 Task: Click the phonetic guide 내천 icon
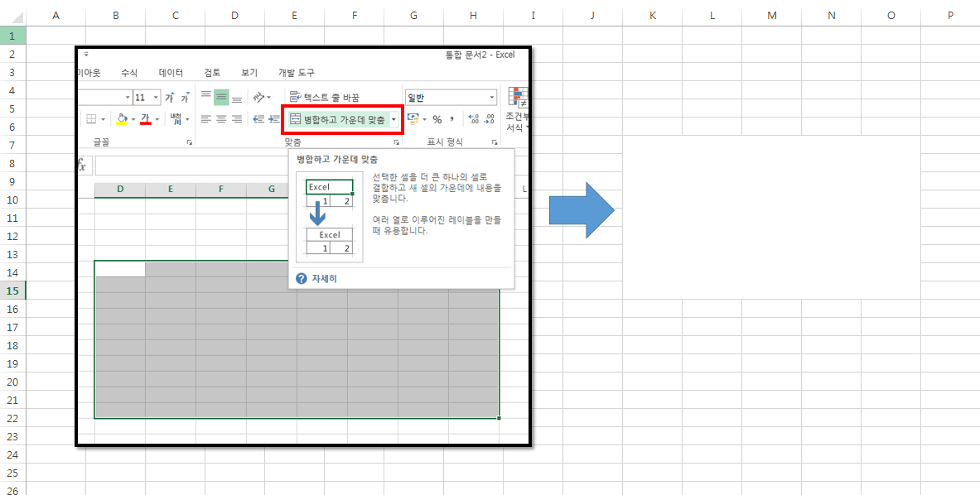(175, 118)
